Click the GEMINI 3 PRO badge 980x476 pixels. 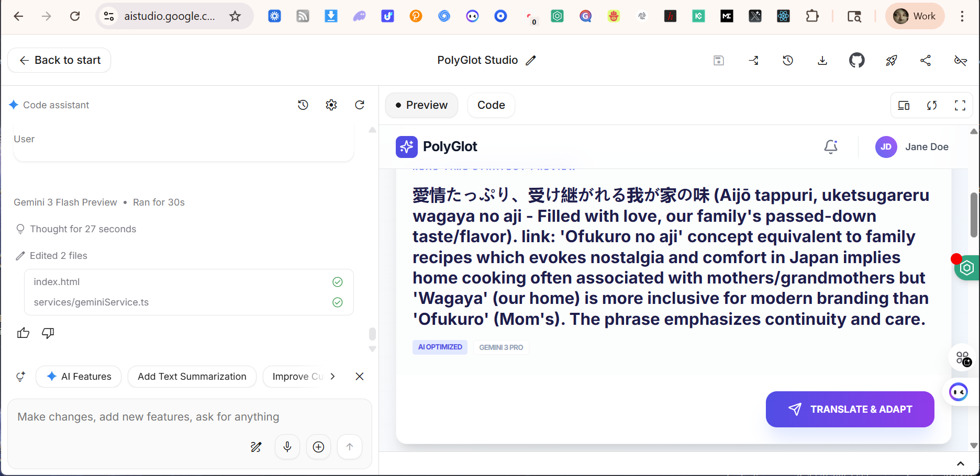pos(501,347)
